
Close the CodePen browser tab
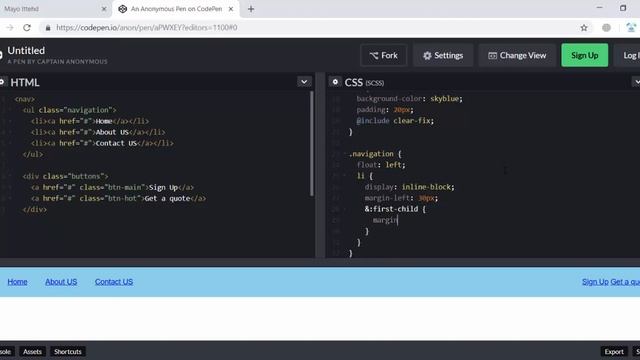tap(231, 9)
